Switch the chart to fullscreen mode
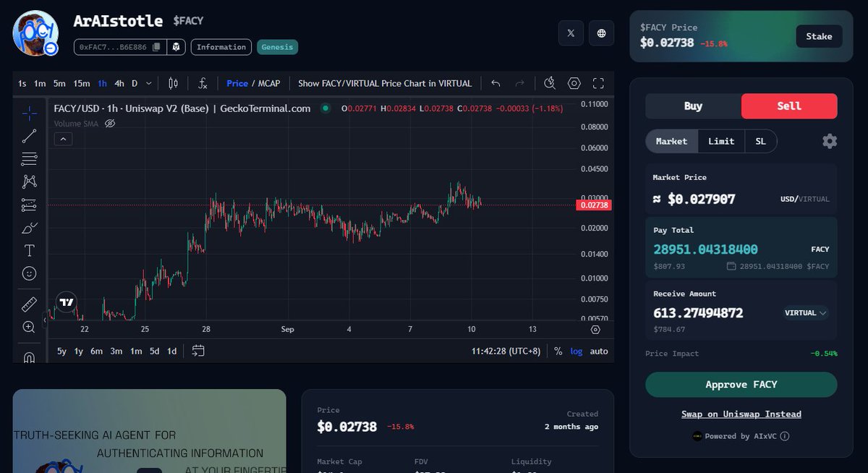868x473 pixels. click(598, 83)
